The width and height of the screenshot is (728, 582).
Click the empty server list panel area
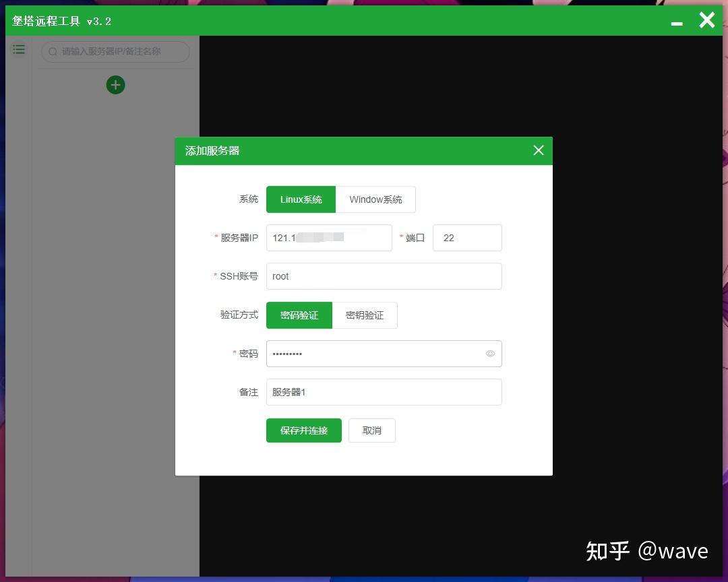point(115,269)
